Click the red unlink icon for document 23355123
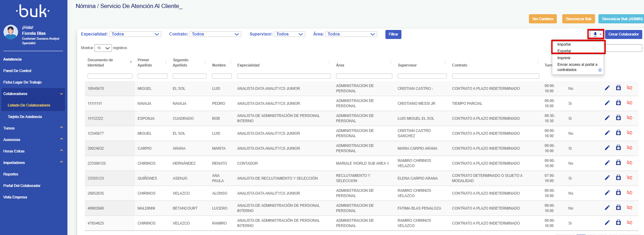This screenshot has width=644, height=235. [629, 178]
